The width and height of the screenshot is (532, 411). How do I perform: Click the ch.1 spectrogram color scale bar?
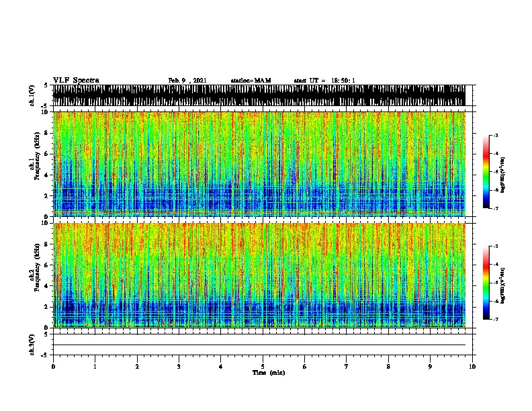[x=486, y=172]
